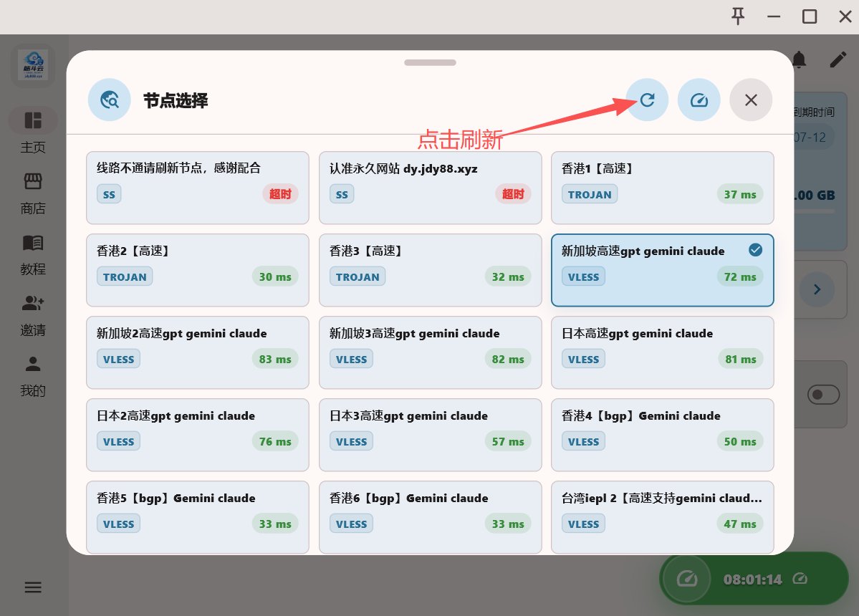
Task: Click the 线路不通请刷新节点 notice card
Action: tap(198, 188)
